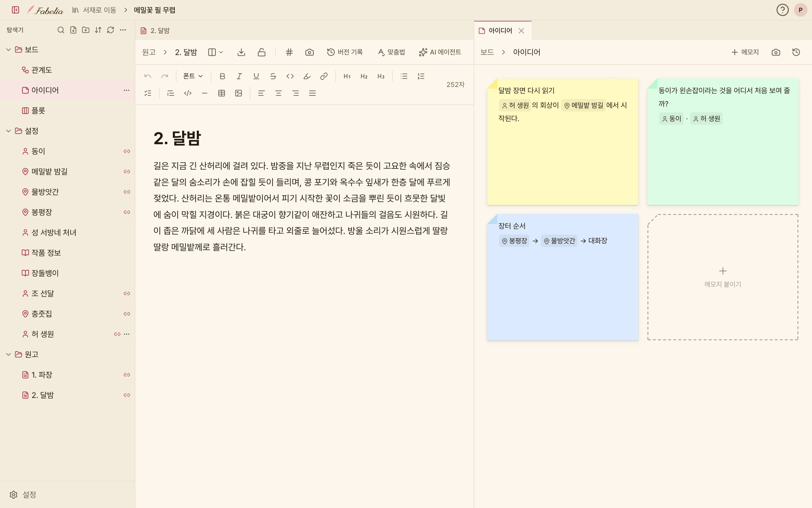Create a new folder in explorer
The height and width of the screenshot is (508, 812).
[85, 30]
